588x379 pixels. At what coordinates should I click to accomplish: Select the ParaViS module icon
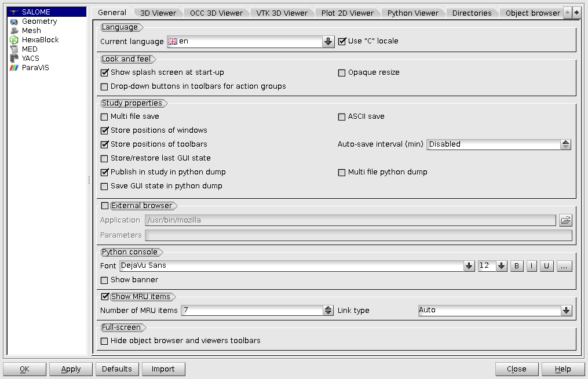coord(14,68)
